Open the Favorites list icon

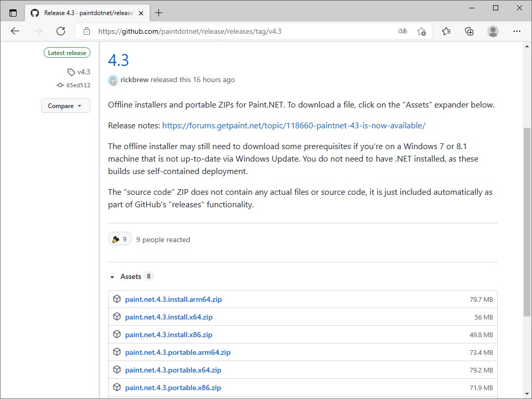click(x=446, y=31)
